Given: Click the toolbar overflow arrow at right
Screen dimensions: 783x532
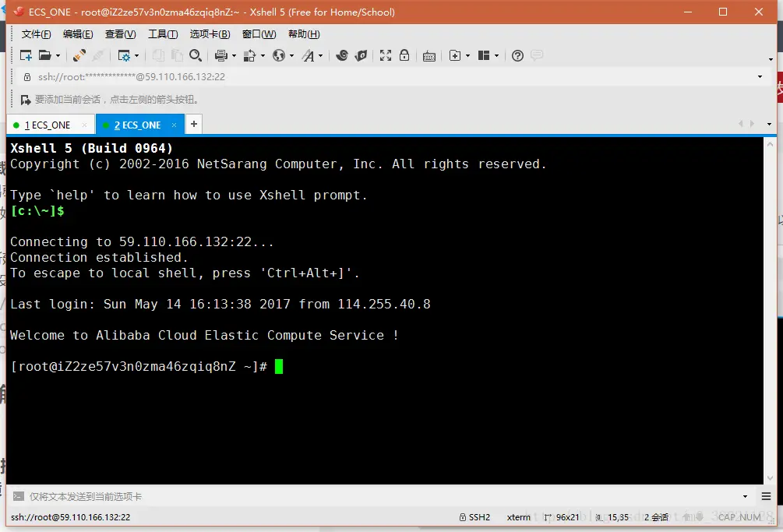Looking at the screenshot, I should coord(771,59).
